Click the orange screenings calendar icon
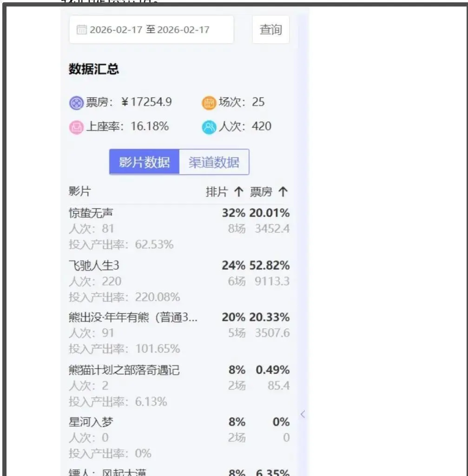Viewport: 468px width, 476px height. click(209, 103)
